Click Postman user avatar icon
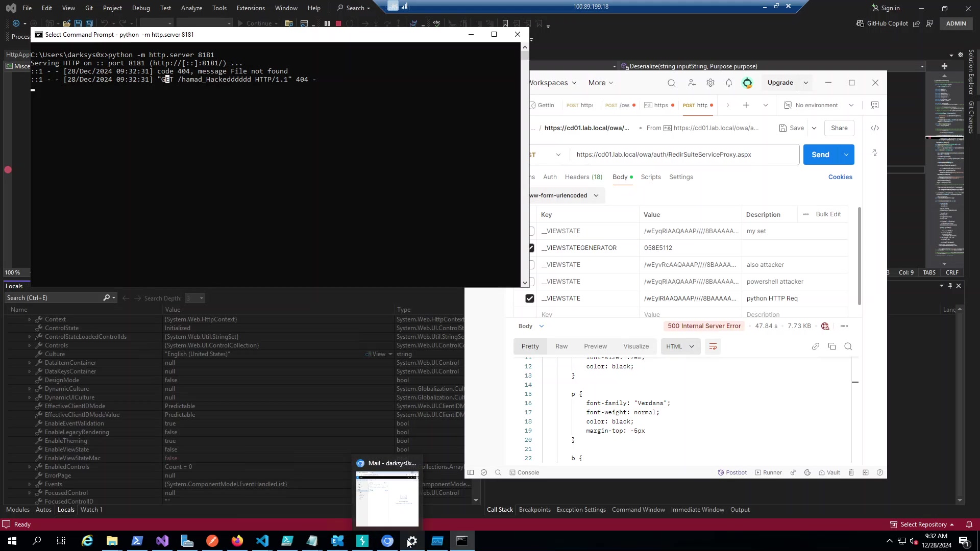980x551 pixels. (747, 83)
